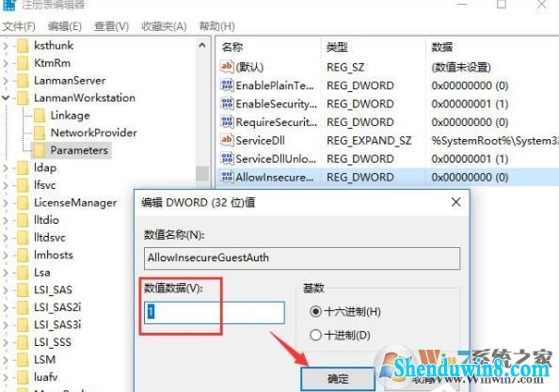Confirm the dialog with the 确定 button
The height and width of the screenshot is (392, 559).
click(x=338, y=379)
